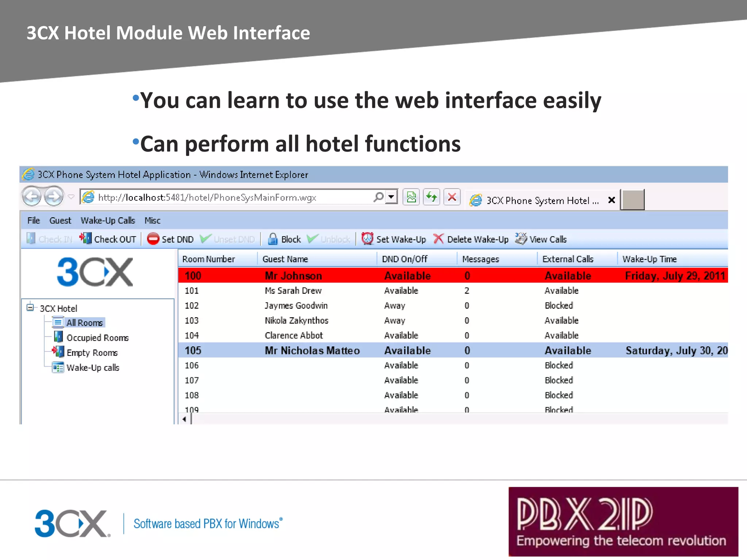This screenshot has height=560, width=747.
Task: Select room number 106
Action: pyautogui.click(x=192, y=365)
